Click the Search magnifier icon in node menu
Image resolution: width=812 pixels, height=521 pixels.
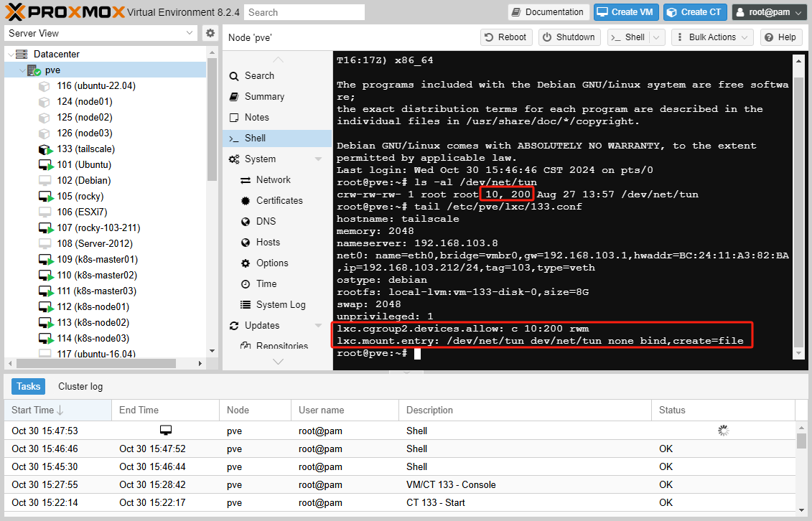tap(234, 76)
